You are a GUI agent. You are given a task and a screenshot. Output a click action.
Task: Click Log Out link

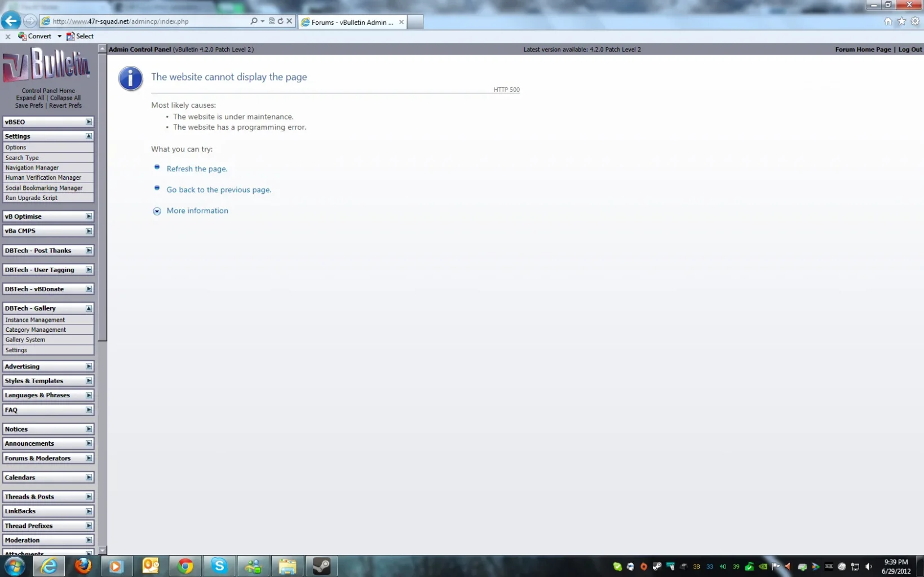point(910,50)
